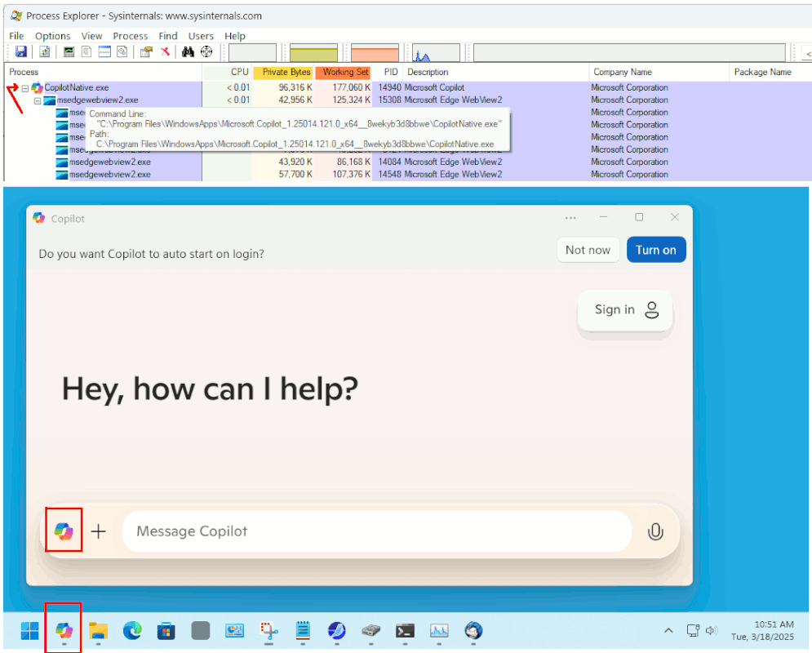Screen dimensions: 812x653
Task: Show hidden icons via the tray chevron
Action: pyautogui.click(x=668, y=630)
